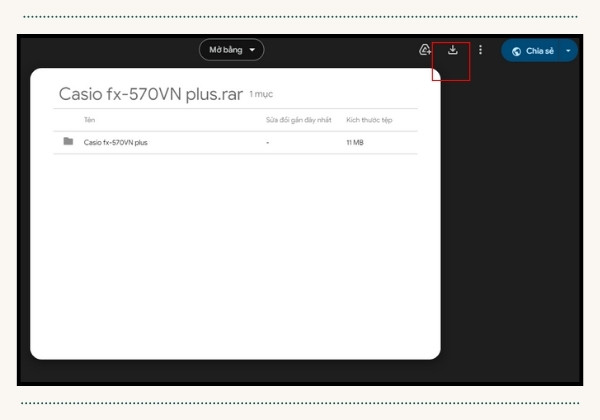Click the 'Tên' column header

[x=90, y=120]
